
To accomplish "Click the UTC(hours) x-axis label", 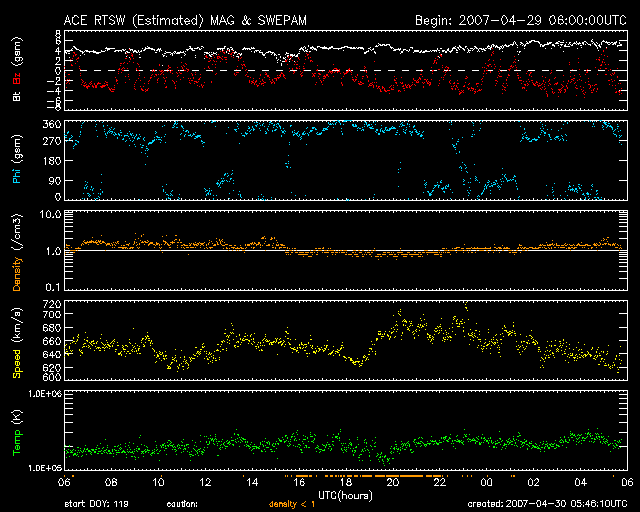I will 347,494.
